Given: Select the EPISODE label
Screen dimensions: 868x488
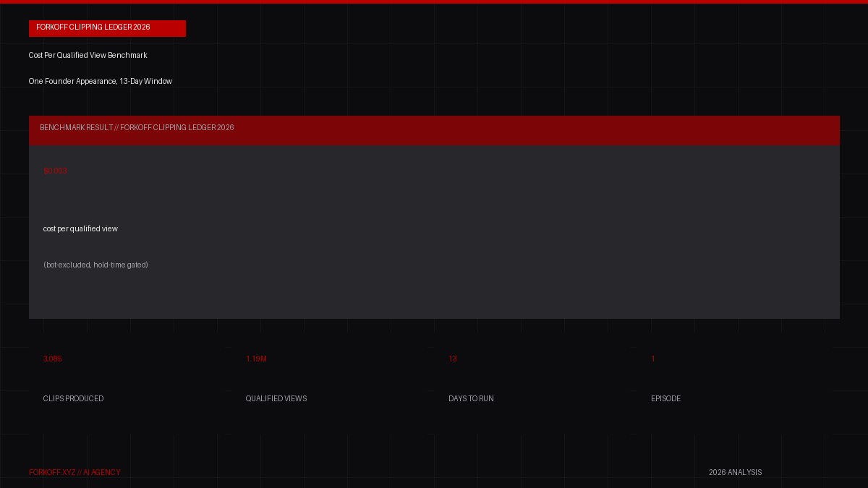Looking at the screenshot, I should [665, 398].
